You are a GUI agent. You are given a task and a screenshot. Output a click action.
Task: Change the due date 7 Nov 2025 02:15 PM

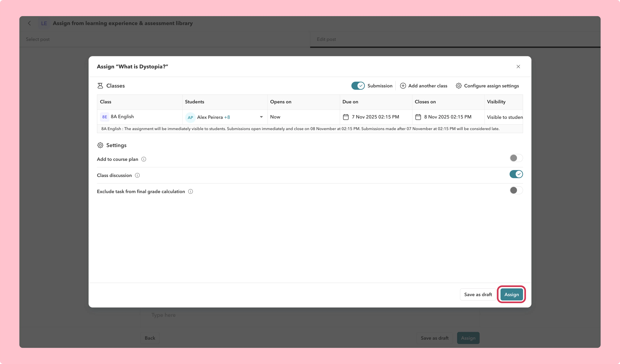375,117
